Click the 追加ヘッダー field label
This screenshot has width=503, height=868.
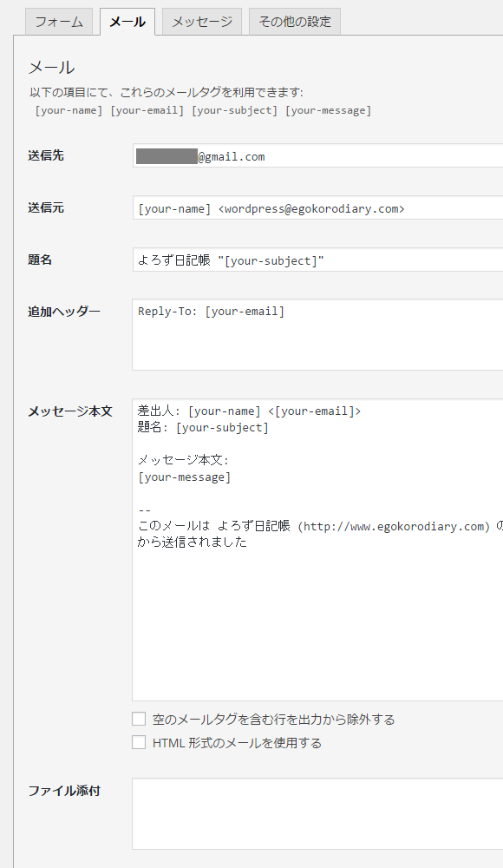(x=64, y=312)
